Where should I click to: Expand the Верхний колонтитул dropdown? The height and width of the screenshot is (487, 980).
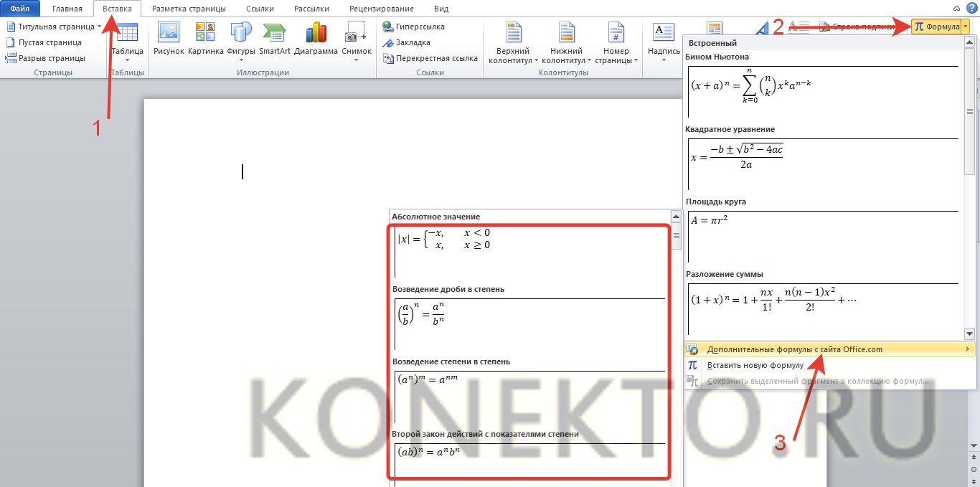(x=512, y=44)
